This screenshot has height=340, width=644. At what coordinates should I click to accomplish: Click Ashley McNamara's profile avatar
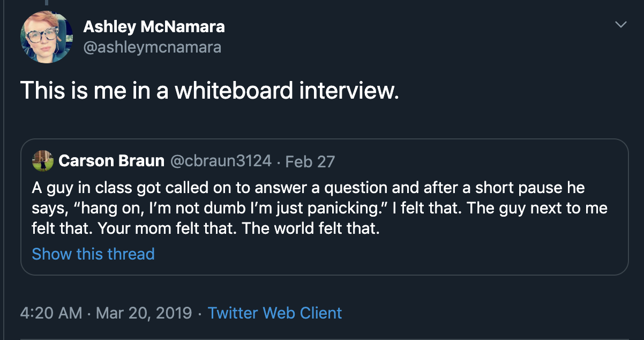[x=46, y=36]
